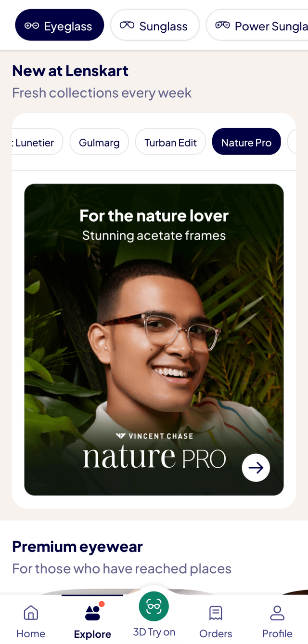308x644 pixels.
Task: Tap the Home house icon
Action: [x=31, y=613]
